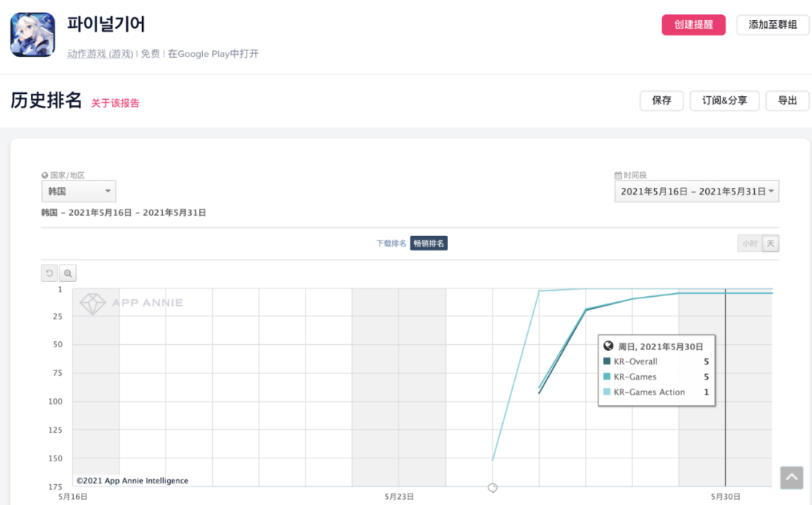
Task: Open the date range dropdown
Action: (x=696, y=192)
